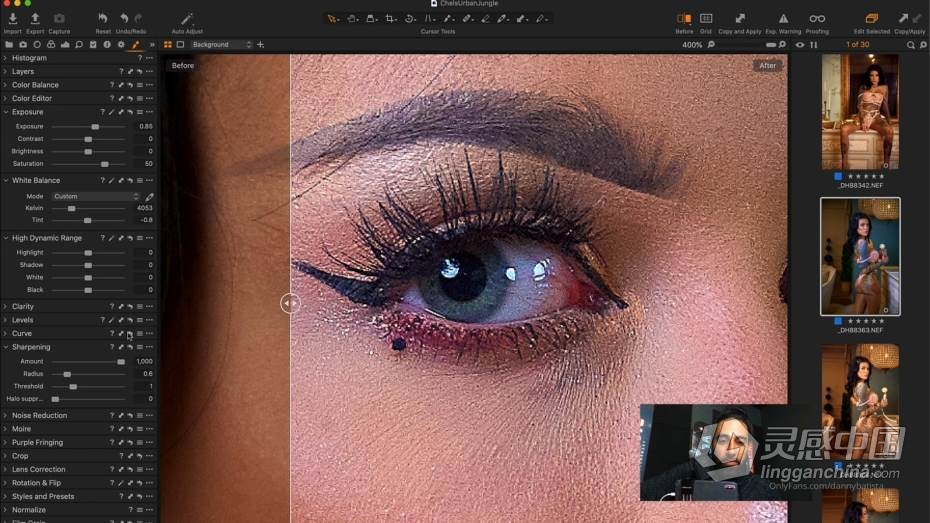Click the Sharpening Radius value 0.6

click(x=144, y=374)
